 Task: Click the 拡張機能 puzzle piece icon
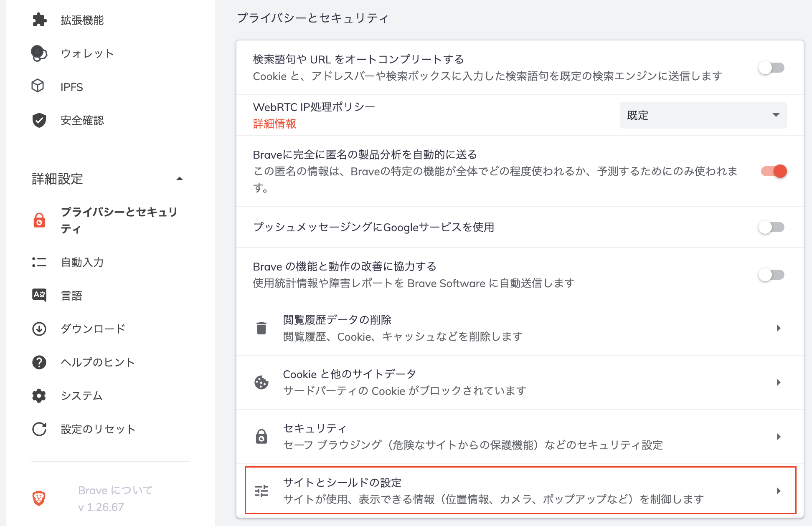39,20
